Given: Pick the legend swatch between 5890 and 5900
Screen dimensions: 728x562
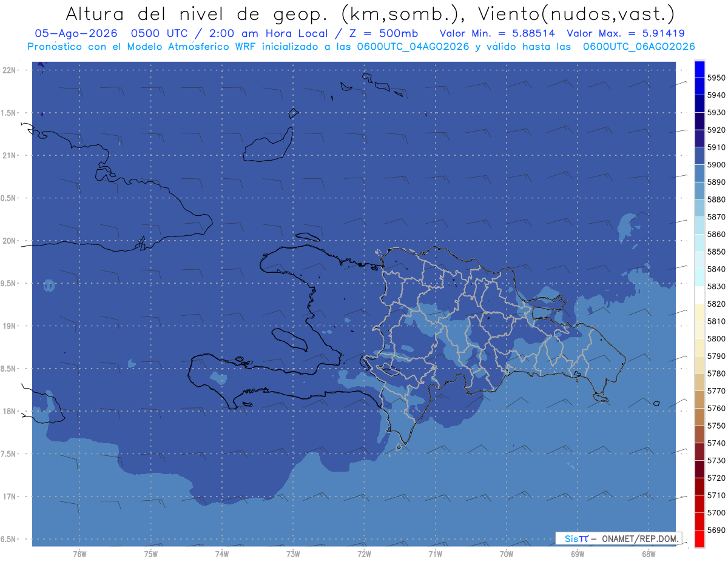Looking at the screenshot, I should (x=699, y=173).
